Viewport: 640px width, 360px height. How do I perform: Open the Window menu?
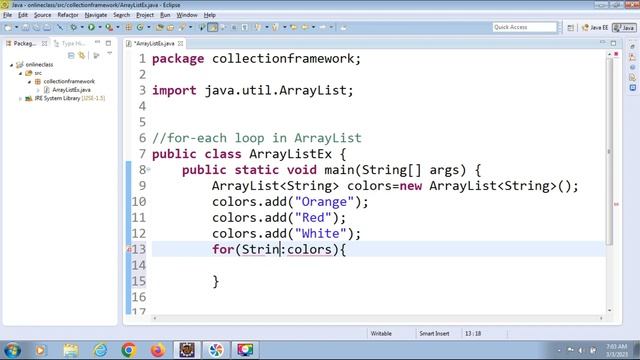(187, 15)
